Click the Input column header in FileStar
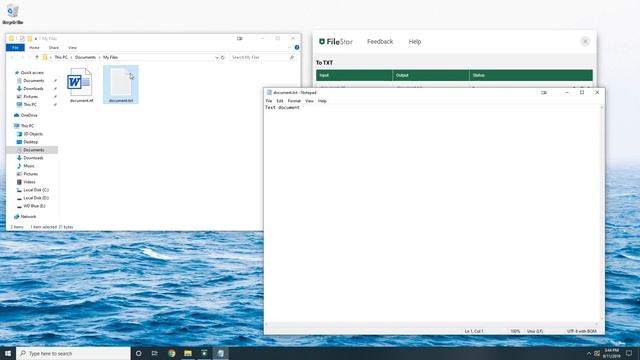Screen dimensions: 640x360 coord(354,75)
